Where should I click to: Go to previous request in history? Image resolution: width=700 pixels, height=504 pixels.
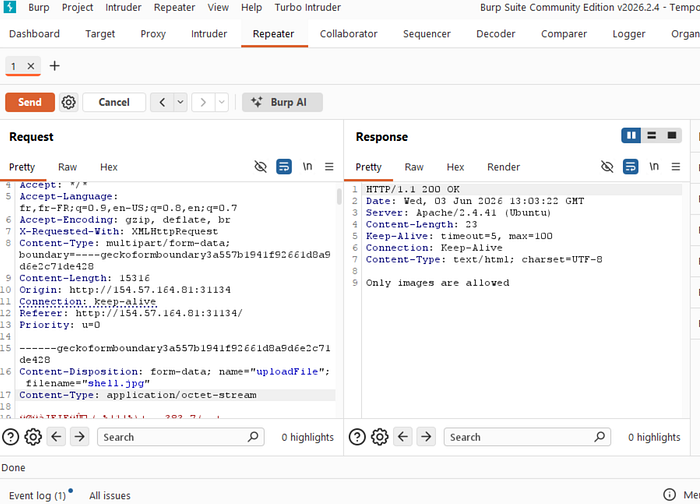click(x=162, y=102)
